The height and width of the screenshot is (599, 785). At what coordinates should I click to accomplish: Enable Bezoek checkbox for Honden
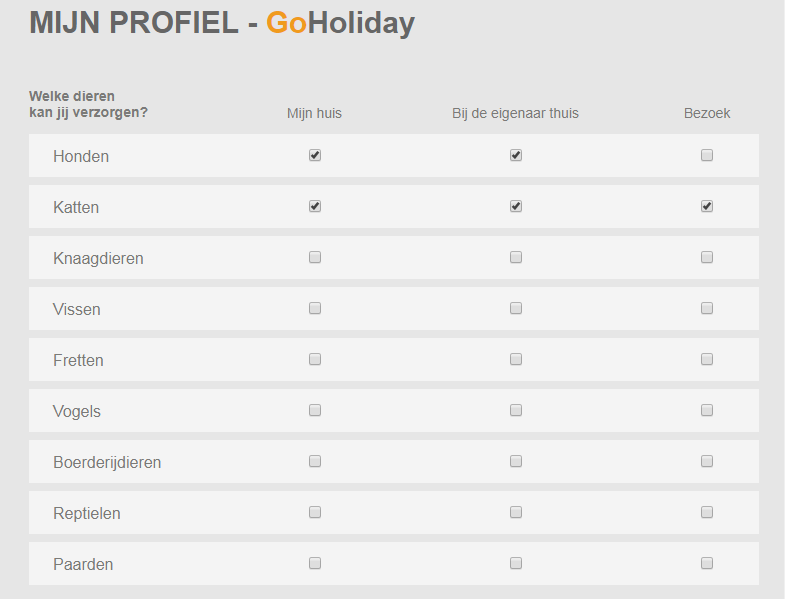[707, 155]
